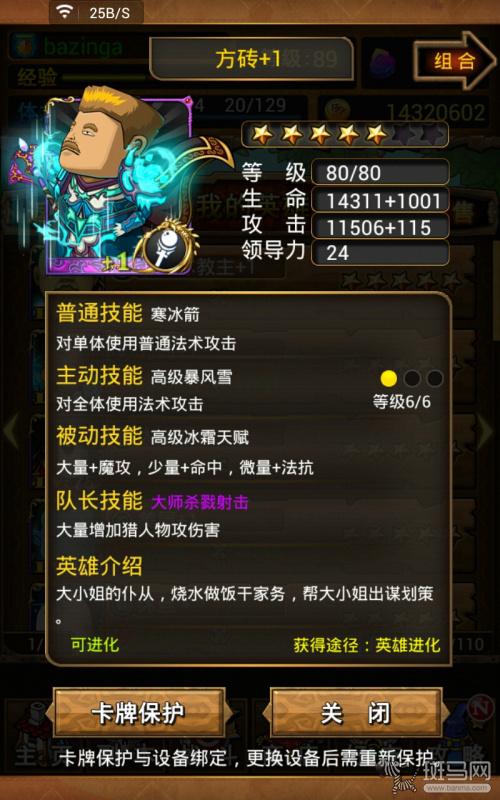Tap the purple gem icon beside 组合

(x=383, y=62)
